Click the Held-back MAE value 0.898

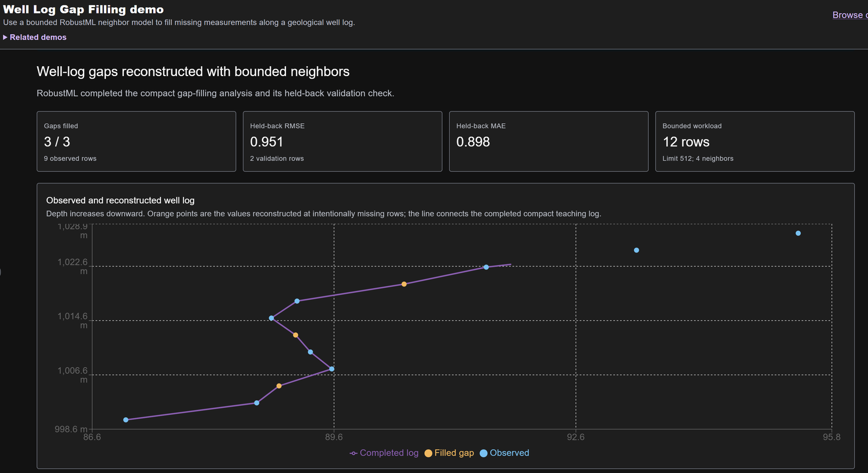pos(473,142)
